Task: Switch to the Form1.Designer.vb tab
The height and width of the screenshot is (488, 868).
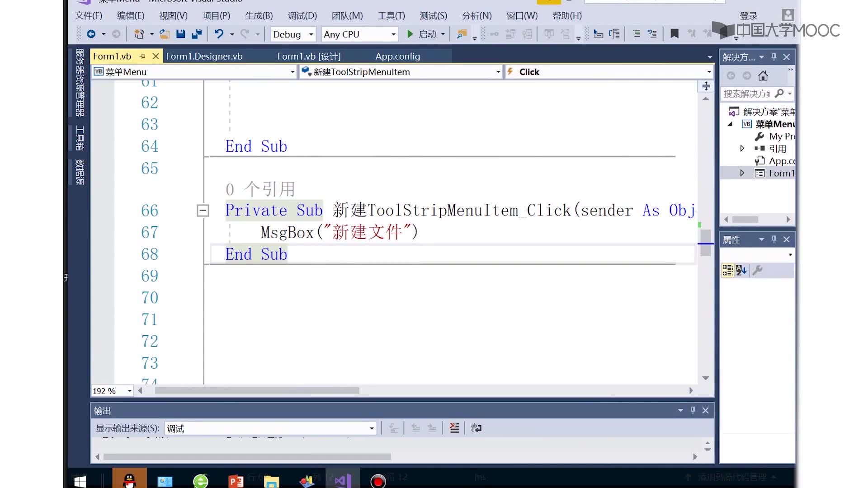Action: pyautogui.click(x=204, y=56)
